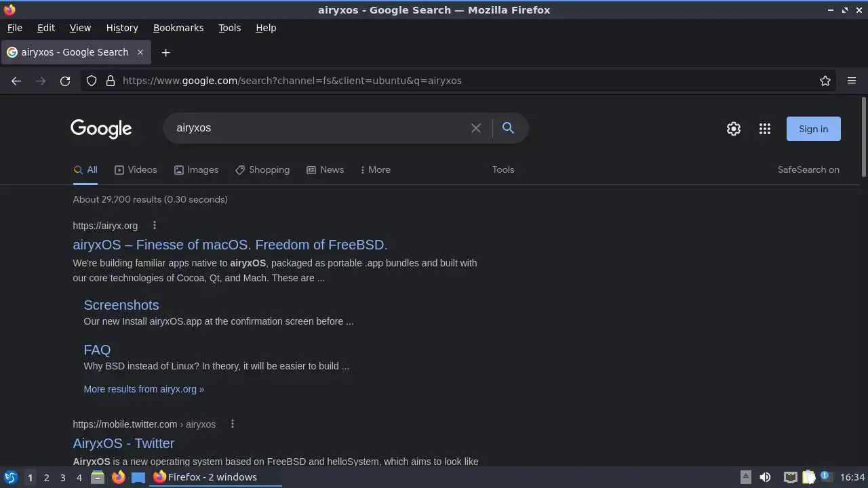The image size is (868, 488).
Task: Open the start menu in taskbar
Action: (x=10, y=477)
